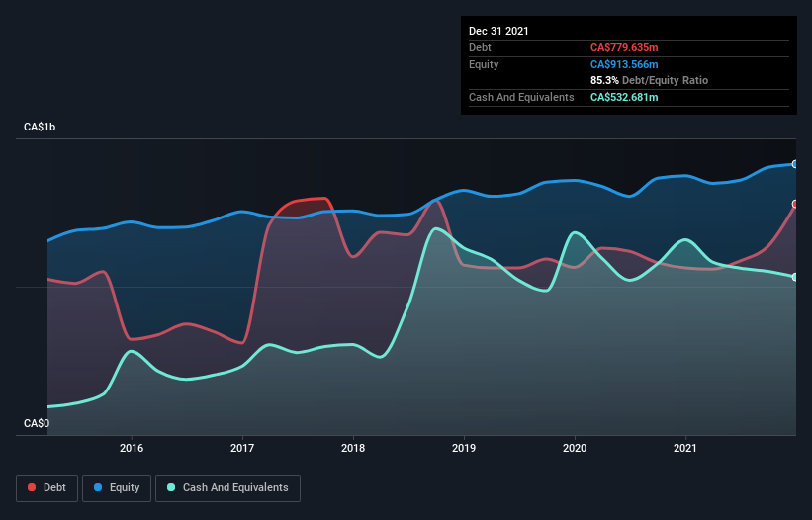Screen dimensions: 812x520
Task: Click the 2020 x-axis label
Action: [x=575, y=448]
